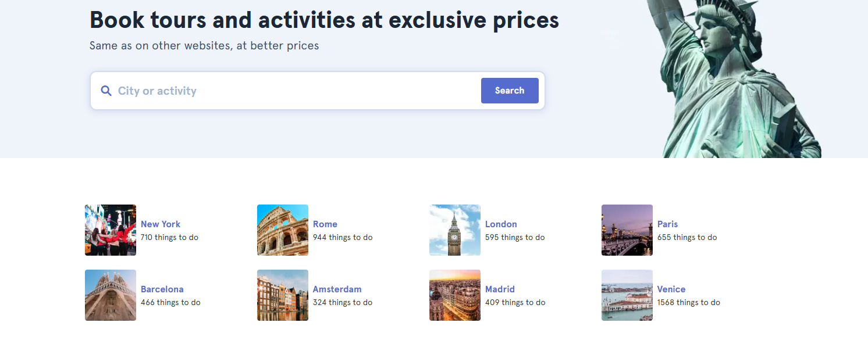Go to the Rome destination link
Image resolution: width=868 pixels, height=344 pixels.
tap(325, 224)
